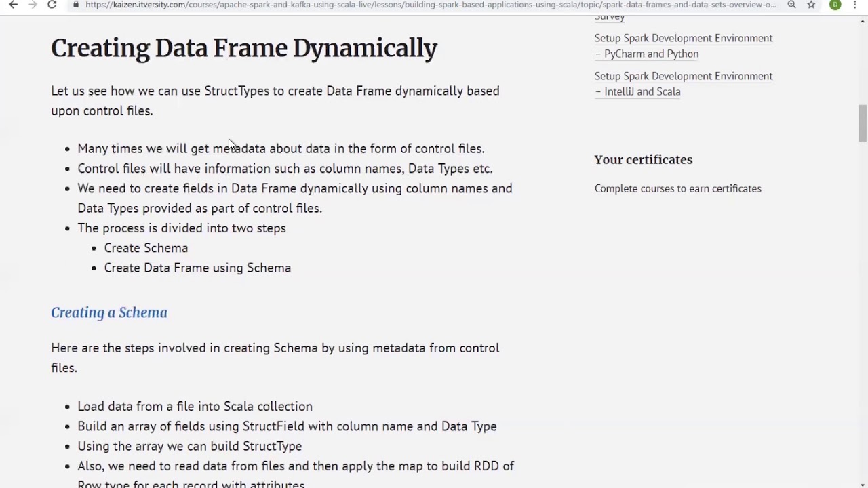Click bullet 'Build an array of fields using StructField'
Viewport: 868px width, 488px height.
coord(287,426)
